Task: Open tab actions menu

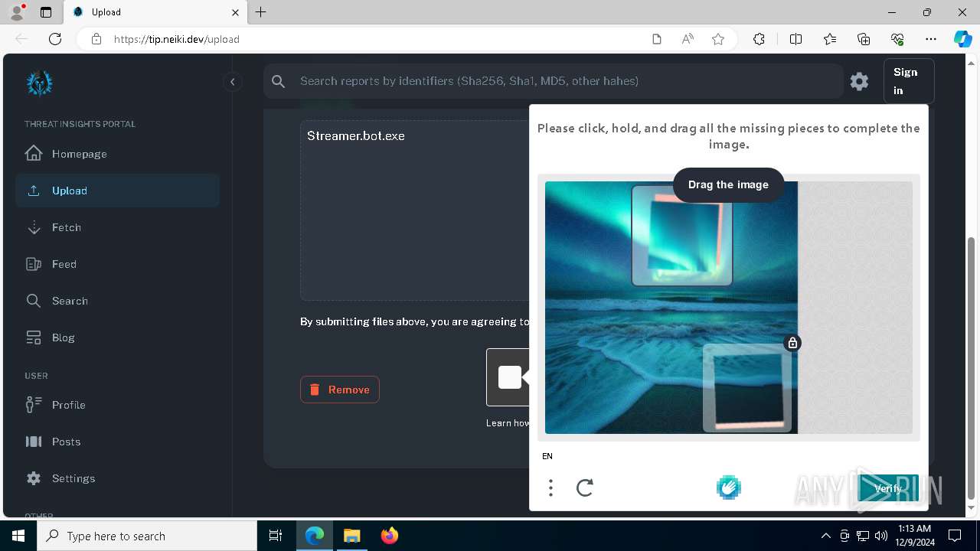Action: point(46,12)
